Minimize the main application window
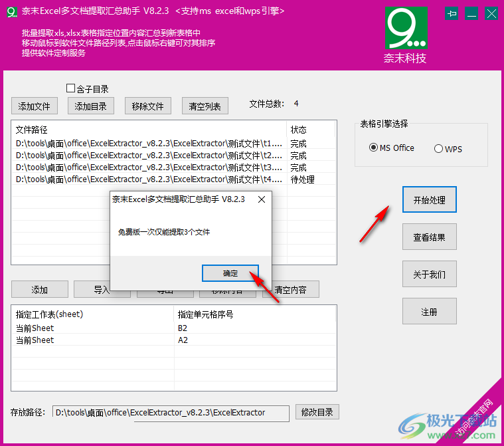 [471, 13]
